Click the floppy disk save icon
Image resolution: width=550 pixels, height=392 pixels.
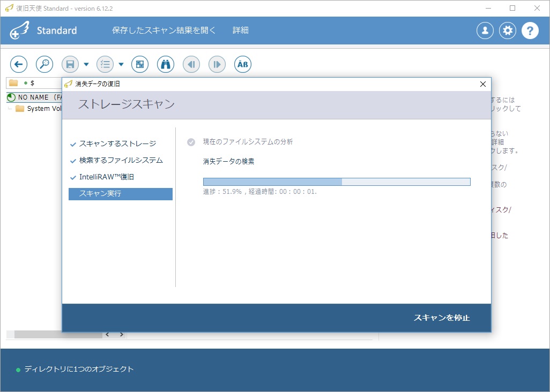70,64
